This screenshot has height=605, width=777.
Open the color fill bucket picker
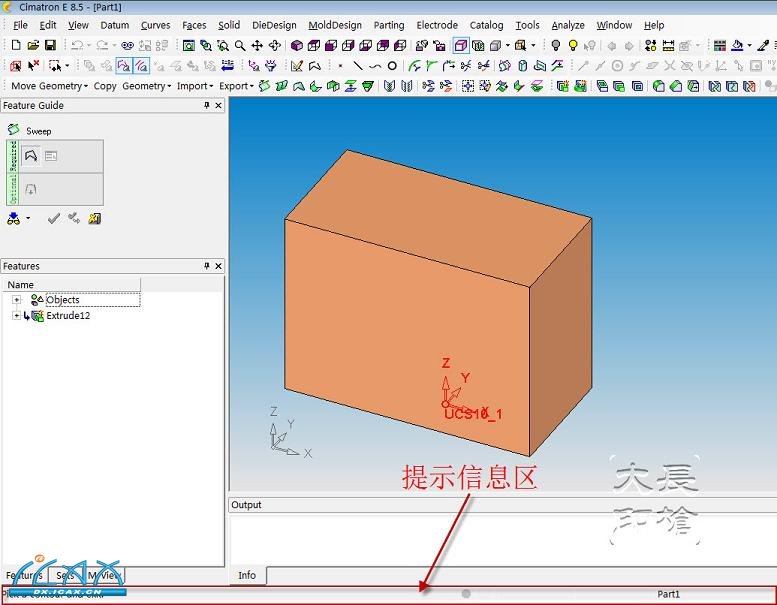click(737, 45)
